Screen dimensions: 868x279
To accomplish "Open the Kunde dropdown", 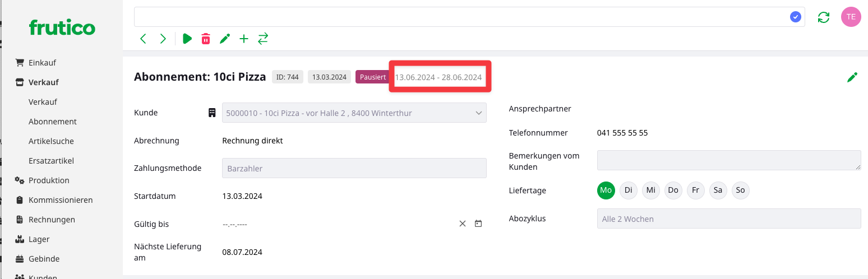I will coord(354,113).
